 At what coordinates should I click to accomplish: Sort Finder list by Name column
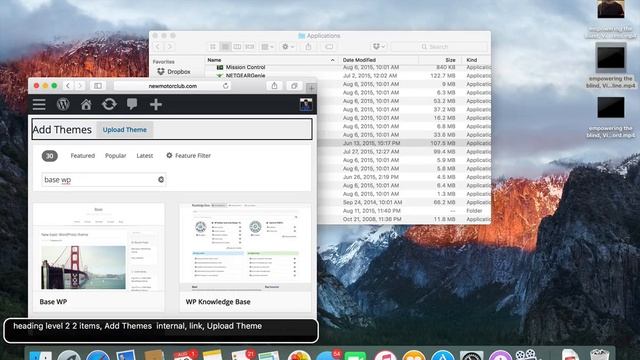point(214,60)
